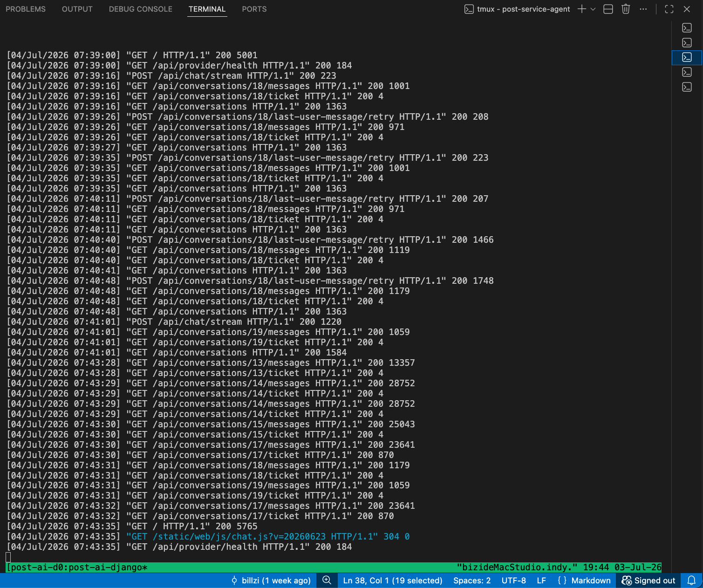Click the Signed out Copilot status
This screenshot has height=588, width=703.
click(x=648, y=581)
